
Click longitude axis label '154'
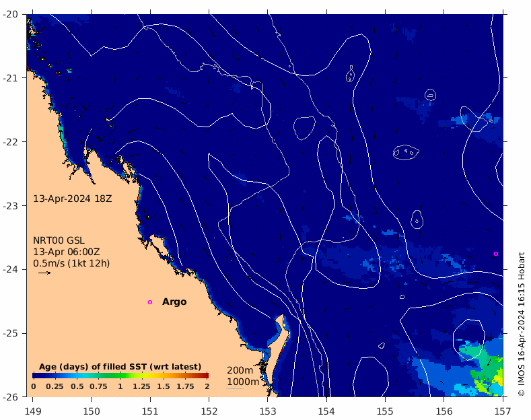tap(326, 411)
